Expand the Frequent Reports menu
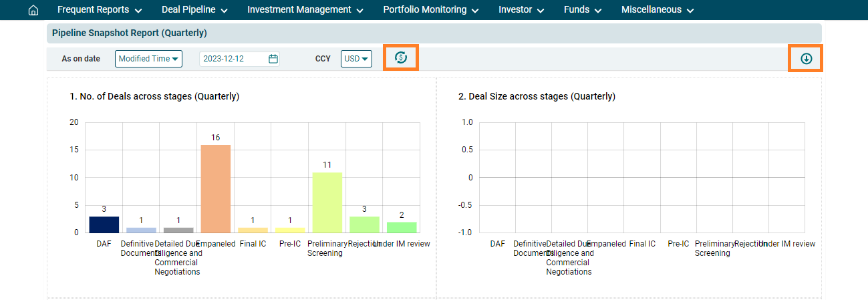The image size is (868, 300). coord(100,10)
